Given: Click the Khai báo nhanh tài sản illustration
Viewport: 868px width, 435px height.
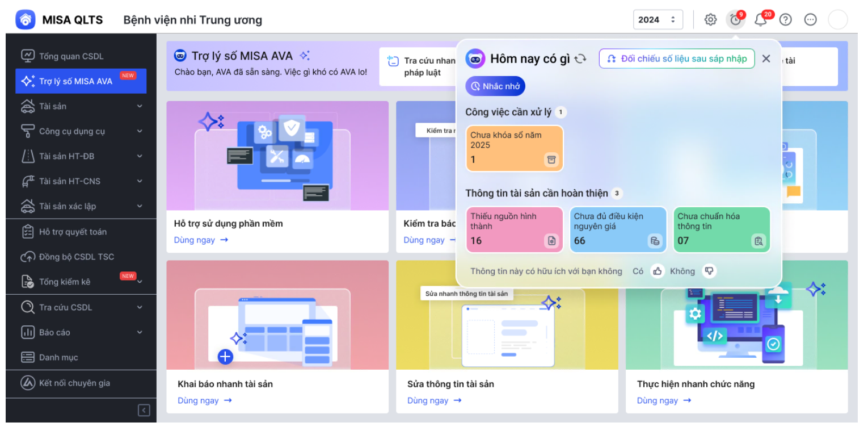Looking at the screenshot, I should pos(277,315).
